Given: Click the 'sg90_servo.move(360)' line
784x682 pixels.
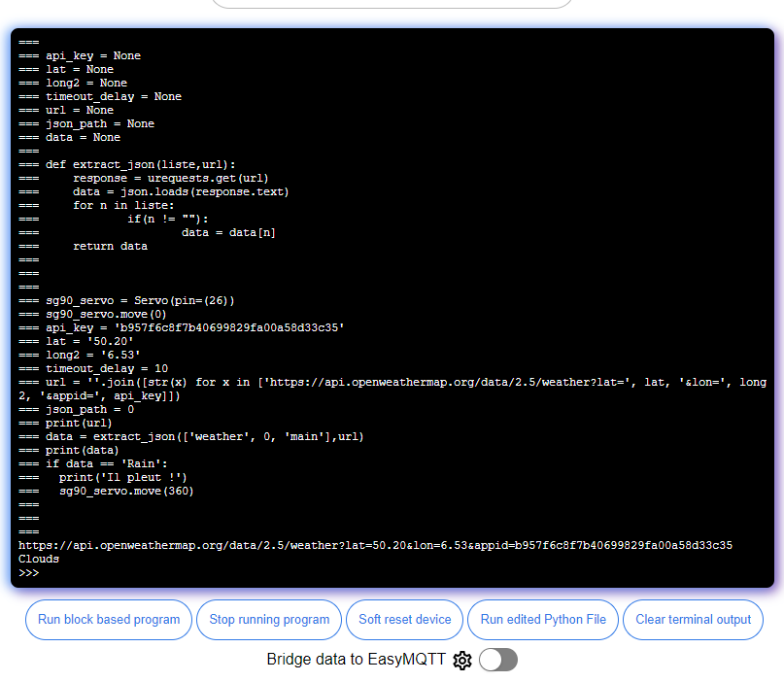Looking at the screenshot, I should (x=126, y=492).
